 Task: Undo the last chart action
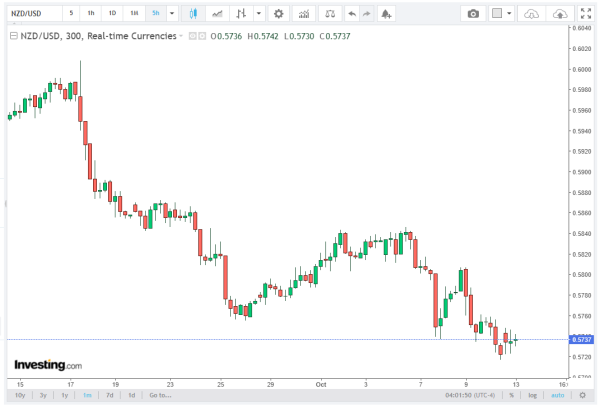coord(351,14)
